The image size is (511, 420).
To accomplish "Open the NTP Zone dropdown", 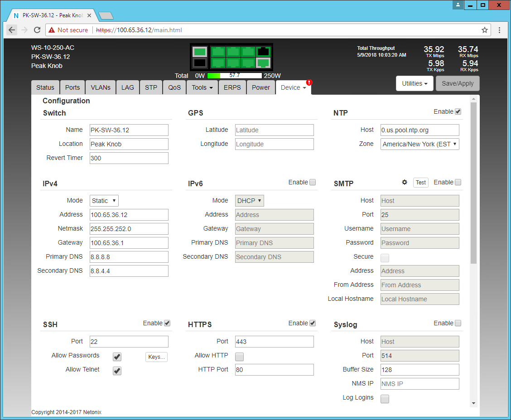I will tap(419, 144).
